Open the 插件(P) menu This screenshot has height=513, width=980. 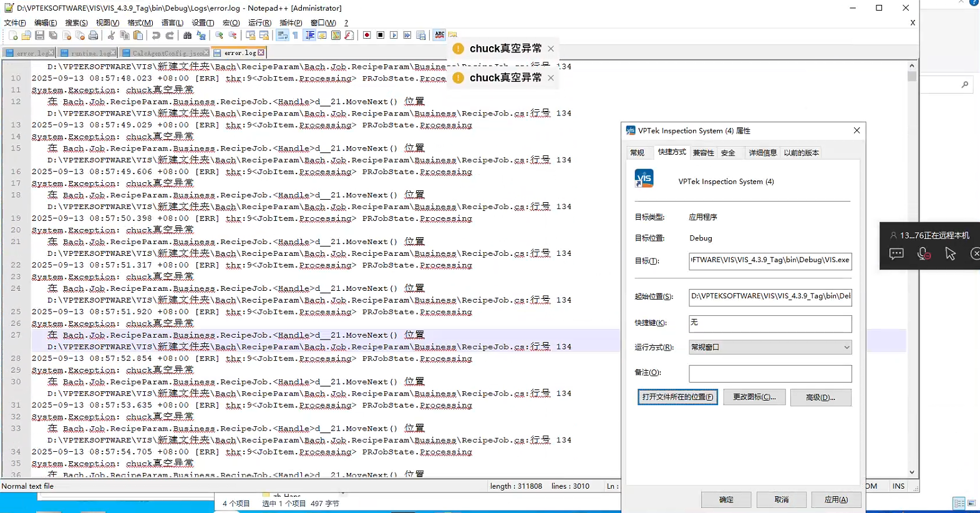pyautogui.click(x=290, y=23)
